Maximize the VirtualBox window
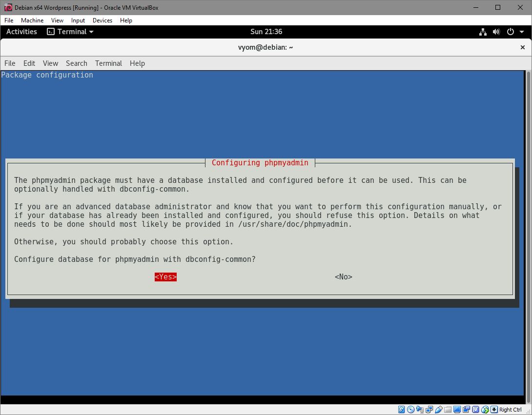 [498, 7]
